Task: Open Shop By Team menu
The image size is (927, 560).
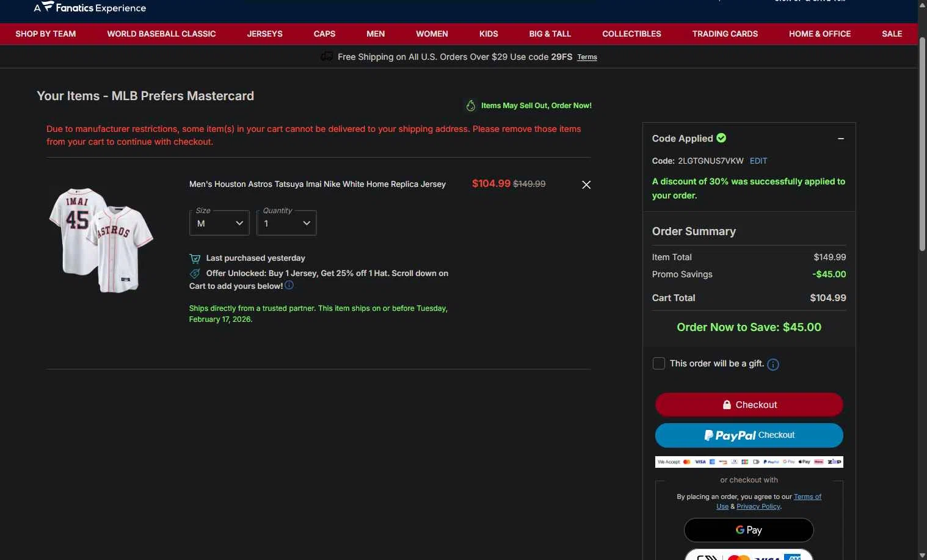Action: click(x=46, y=34)
